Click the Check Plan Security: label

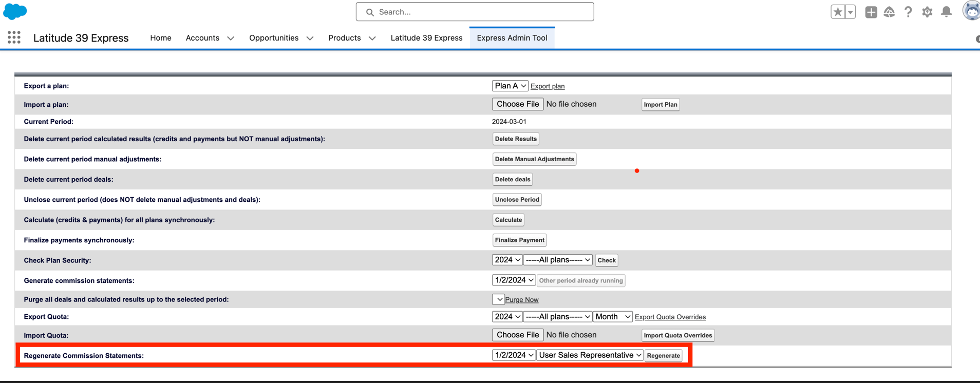(x=58, y=260)
